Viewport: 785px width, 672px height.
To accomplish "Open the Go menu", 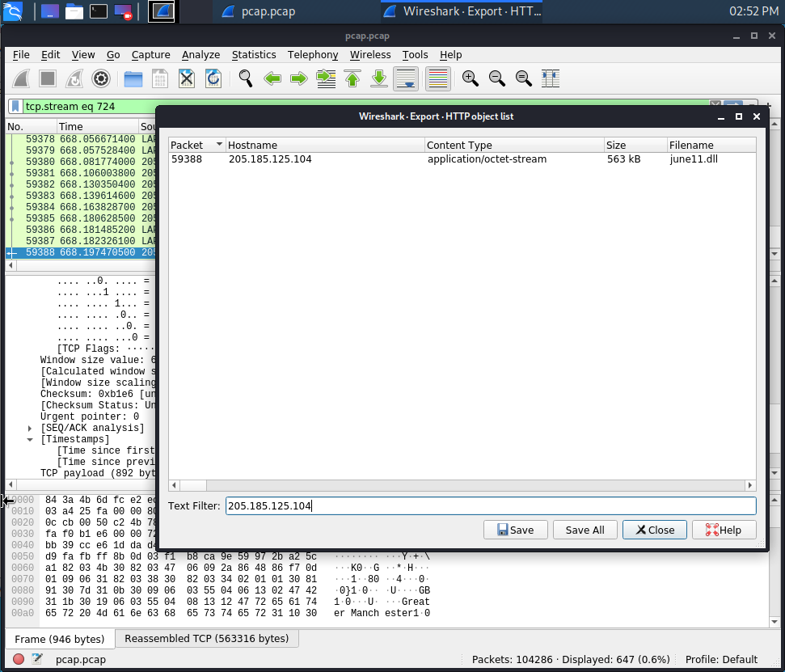I will pyautogui.click(x=113, y=54).
